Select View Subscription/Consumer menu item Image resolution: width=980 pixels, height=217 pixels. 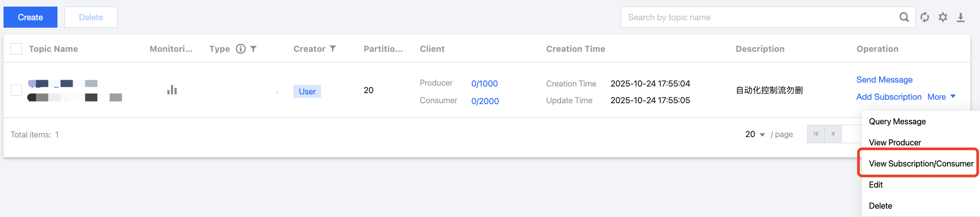pyautogui.click(x=921, y=163)
